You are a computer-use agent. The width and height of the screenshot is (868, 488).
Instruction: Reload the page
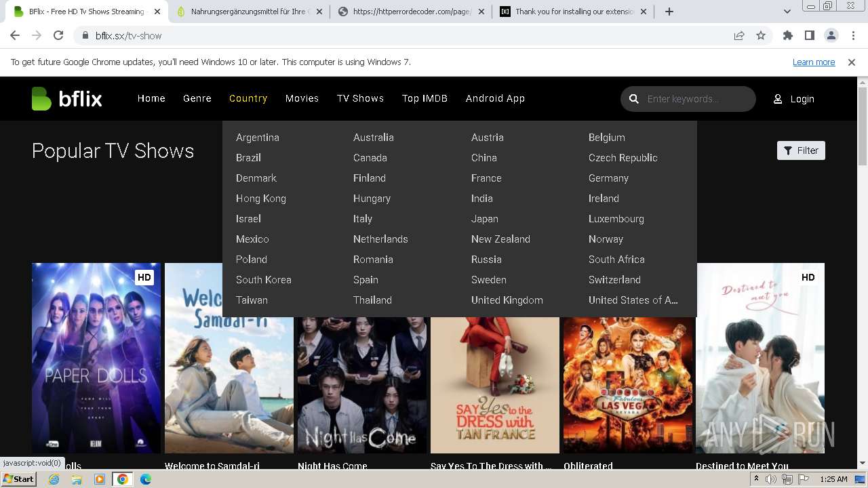[x=58, y=36]
